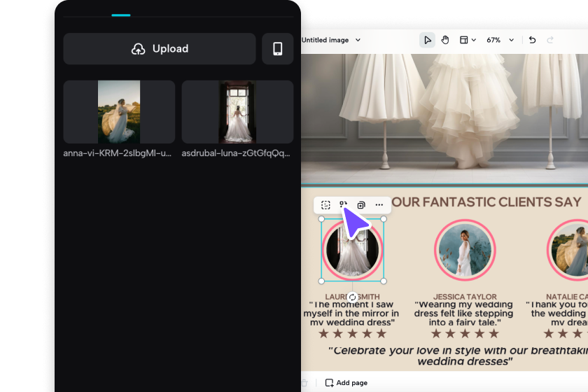This screenshot has width=588, height=392.
Task: Click the 'Wearing my wedding dress' testimonial text
Action: [x=464, y=313]
